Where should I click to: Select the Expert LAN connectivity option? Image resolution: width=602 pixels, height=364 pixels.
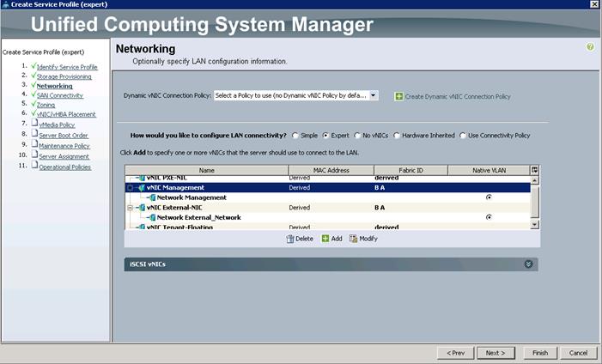pyautogui.click(x=325, y=136)
